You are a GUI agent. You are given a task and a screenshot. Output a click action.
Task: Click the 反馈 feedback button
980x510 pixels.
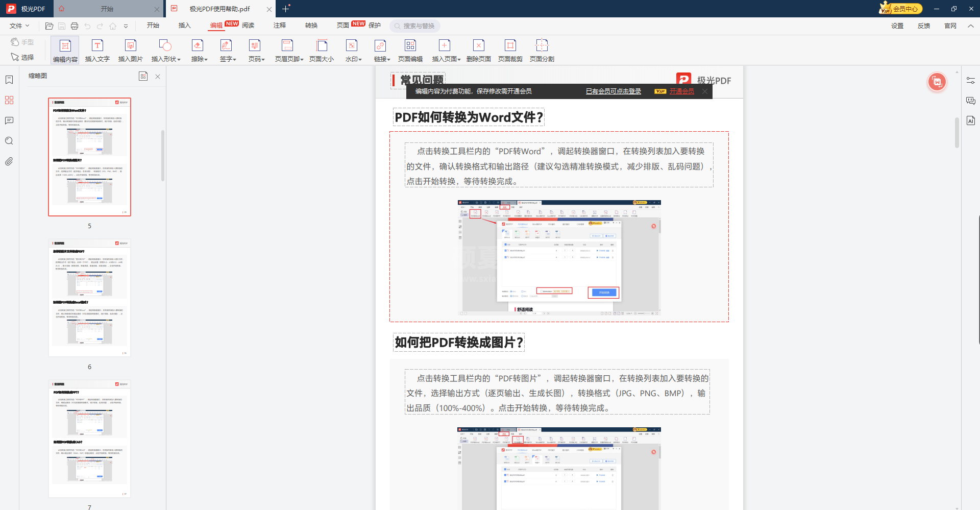pyautogui.click(x=924, y=26)
